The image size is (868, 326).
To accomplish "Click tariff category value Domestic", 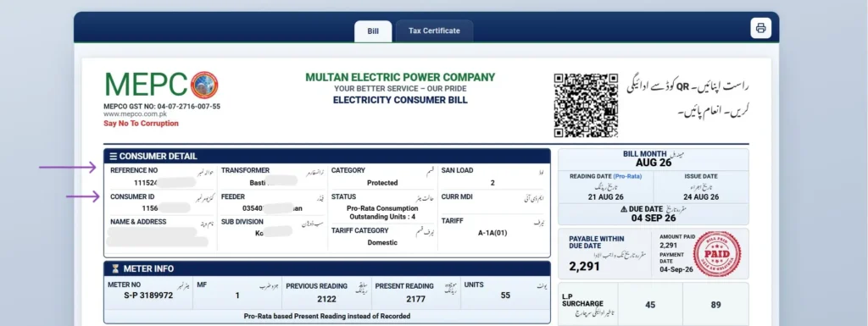I will click(382, 242).
